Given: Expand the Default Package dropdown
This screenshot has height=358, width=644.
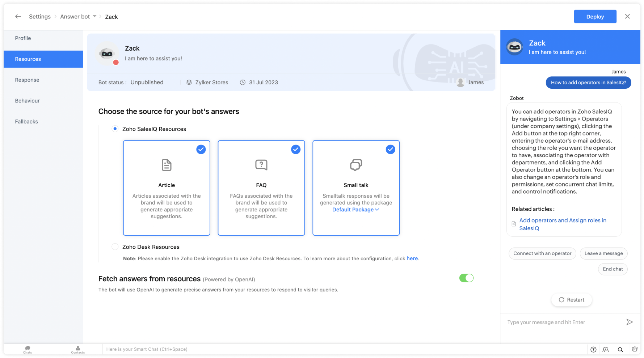Looking at the screenshot, I should pyautogui.click(x=355, y=210).
